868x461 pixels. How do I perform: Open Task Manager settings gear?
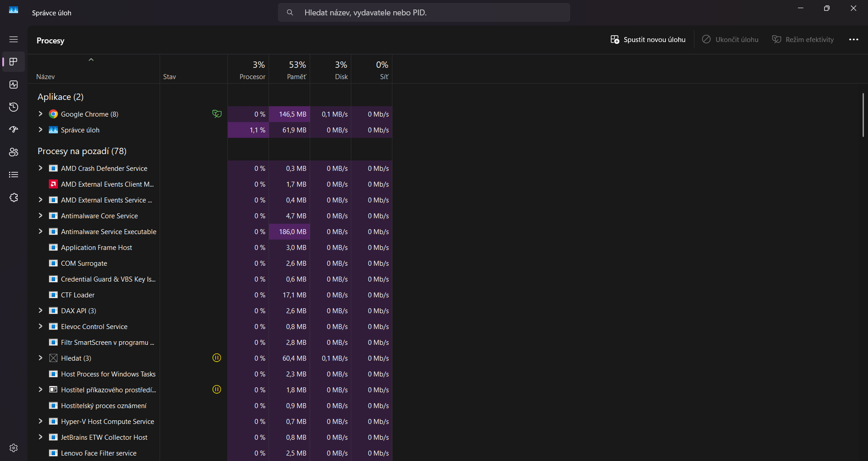pyautogui.click(x=14, y=447)
